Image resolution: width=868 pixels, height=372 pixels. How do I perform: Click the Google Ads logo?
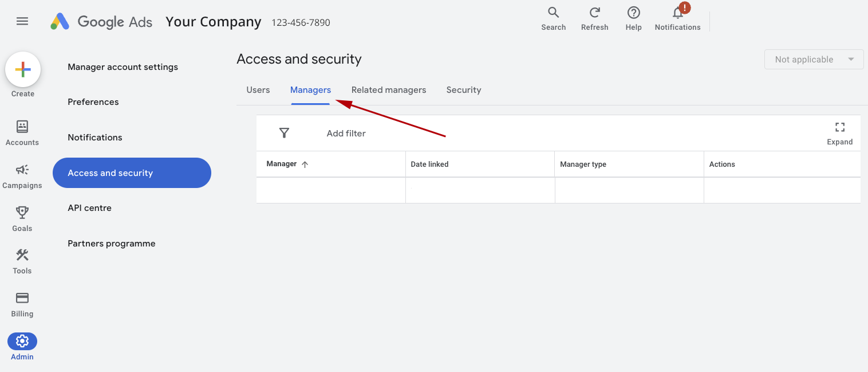tap(60, 22)
